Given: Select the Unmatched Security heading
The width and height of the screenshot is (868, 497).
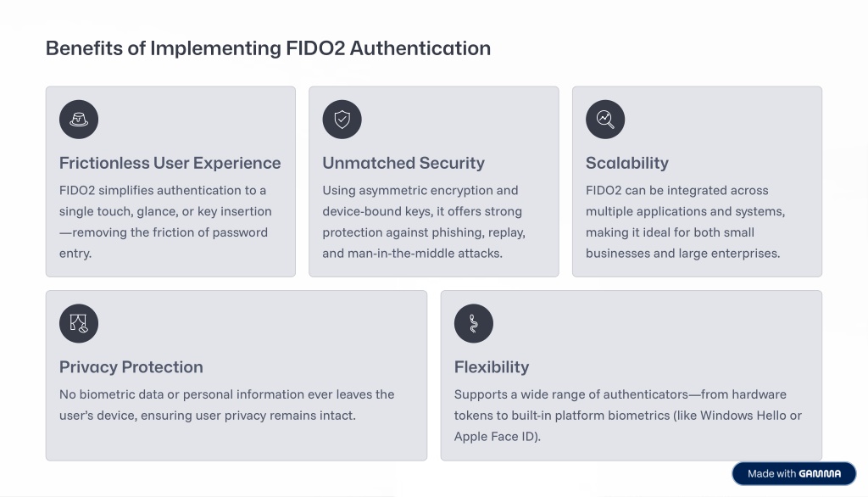Looking at the screenshot, I should [403, 163].
